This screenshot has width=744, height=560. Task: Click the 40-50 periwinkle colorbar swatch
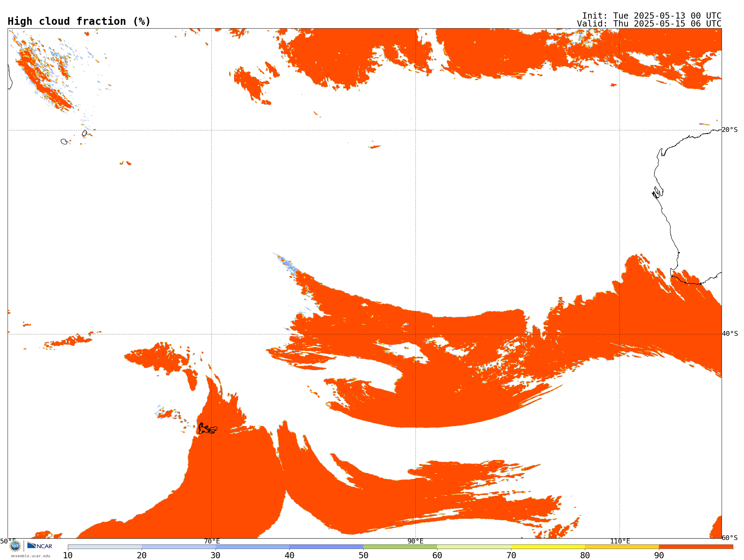pyautogui.click(x=326, y=547)
